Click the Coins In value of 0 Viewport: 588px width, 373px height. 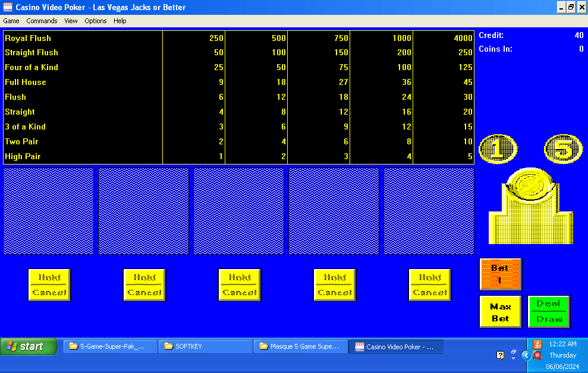point(581,49)
